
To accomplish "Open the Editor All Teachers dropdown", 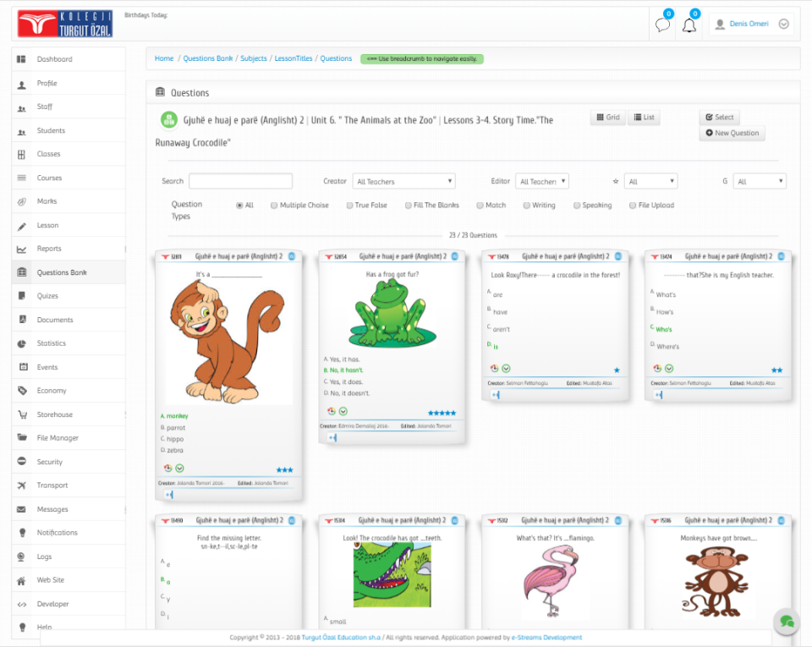I will pos(542,181).
